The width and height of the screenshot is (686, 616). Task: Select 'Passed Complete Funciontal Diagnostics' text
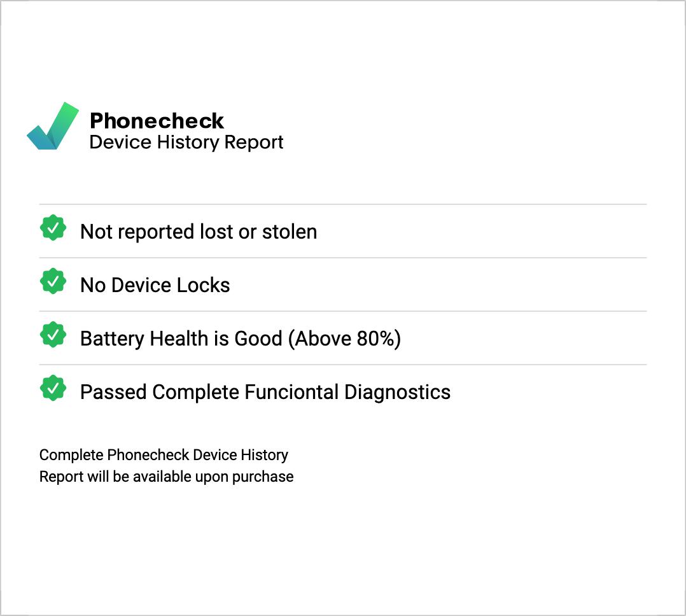265,392
